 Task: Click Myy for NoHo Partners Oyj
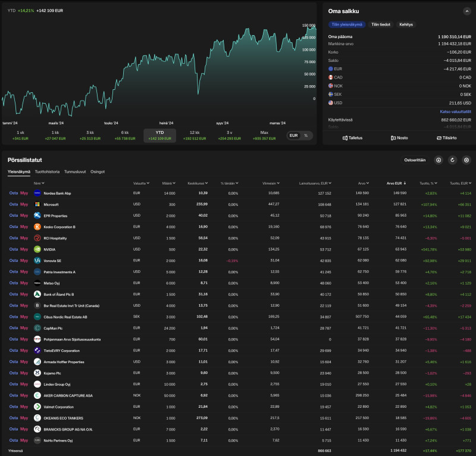[24, 440]
